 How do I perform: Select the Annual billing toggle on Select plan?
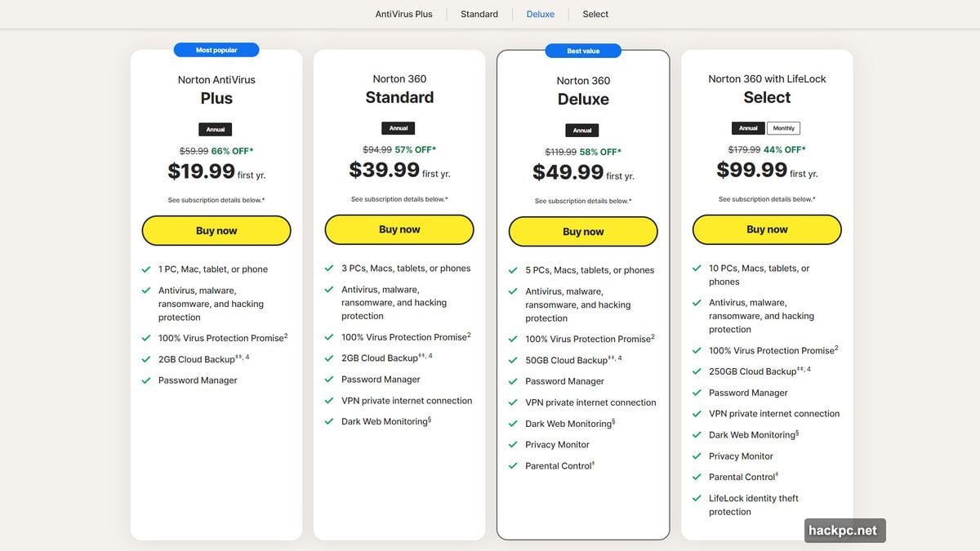pyautogui.click(x=748, y=127)
